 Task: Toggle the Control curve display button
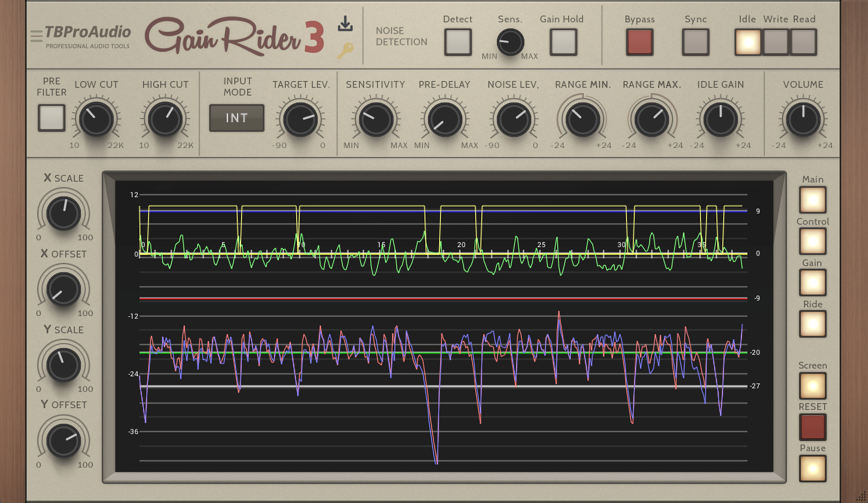pos(812,241)
